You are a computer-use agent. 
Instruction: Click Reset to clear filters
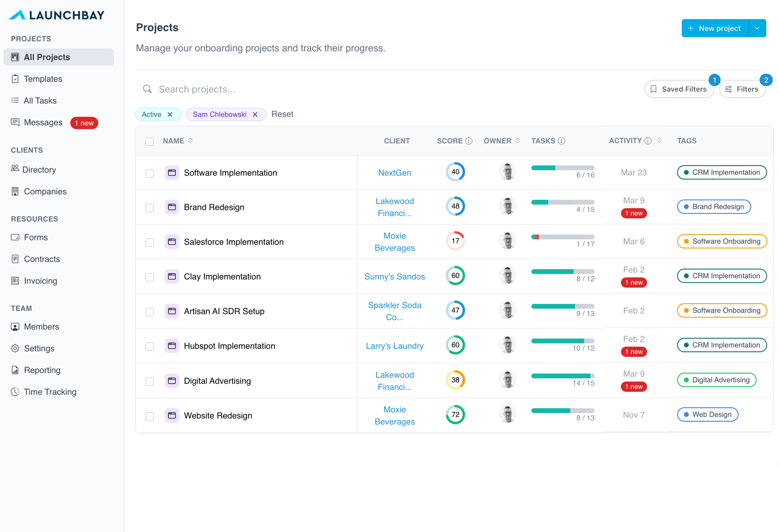point(282,114)
